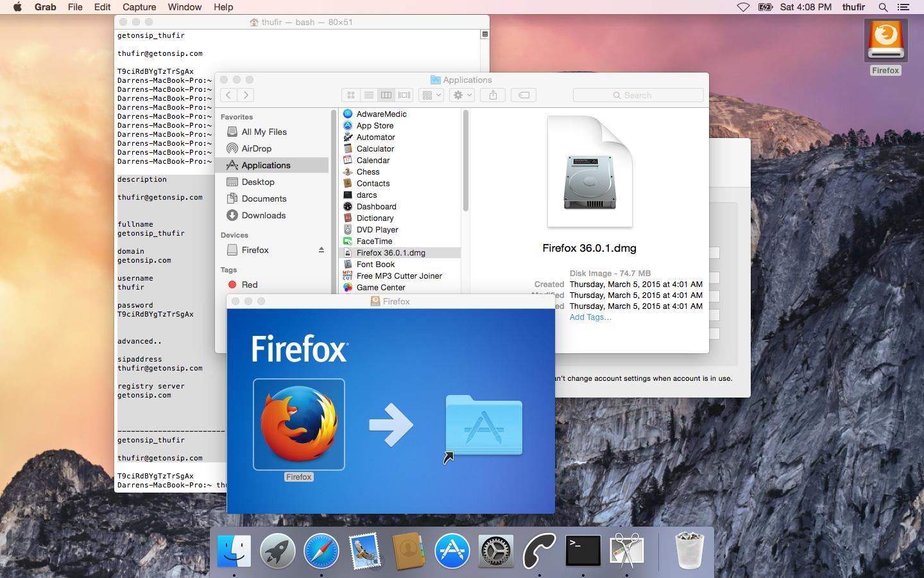Open Contacts book icon in Dock
Viewport: 924px width, 578px height.
[408, 551]
